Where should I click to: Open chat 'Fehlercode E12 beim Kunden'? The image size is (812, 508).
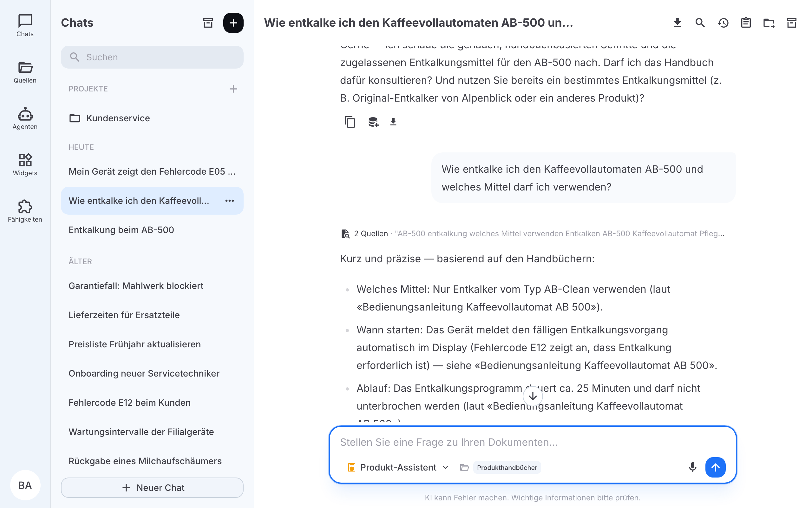[152, 403]
